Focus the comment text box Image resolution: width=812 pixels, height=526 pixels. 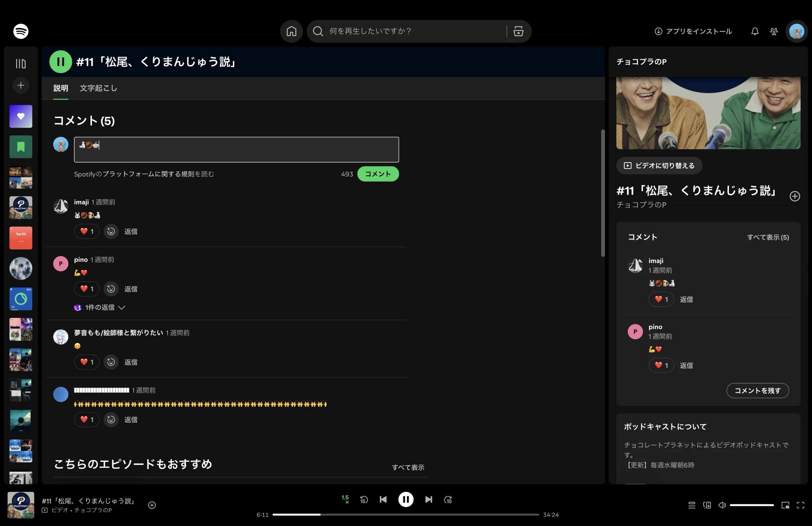click(x=237, y=150)
